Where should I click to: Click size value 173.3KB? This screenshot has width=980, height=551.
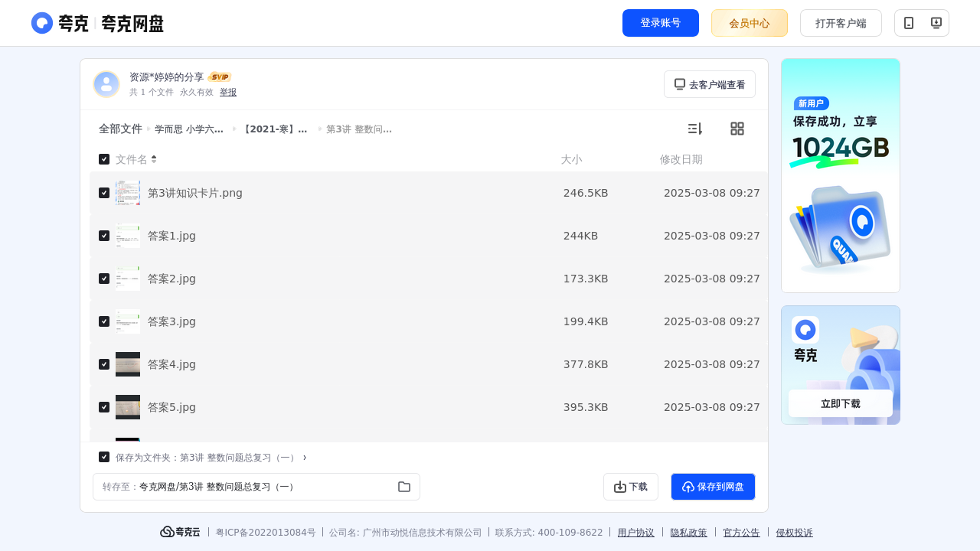[586, 279]
